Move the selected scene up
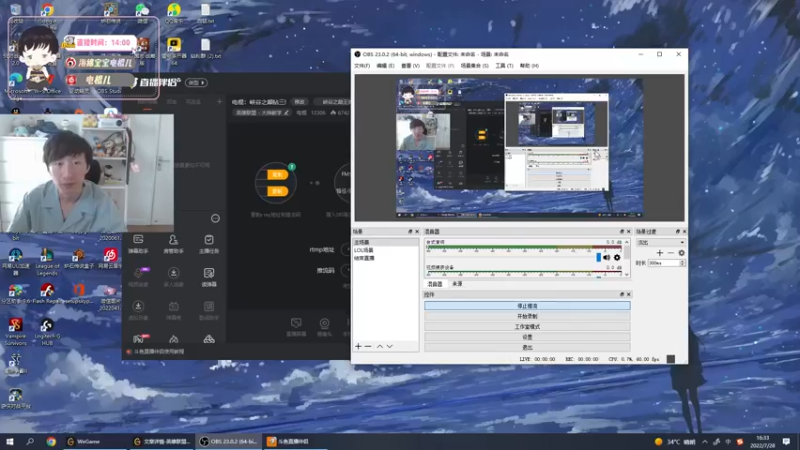This screenshot has width=800, height=450. point(380,346)
